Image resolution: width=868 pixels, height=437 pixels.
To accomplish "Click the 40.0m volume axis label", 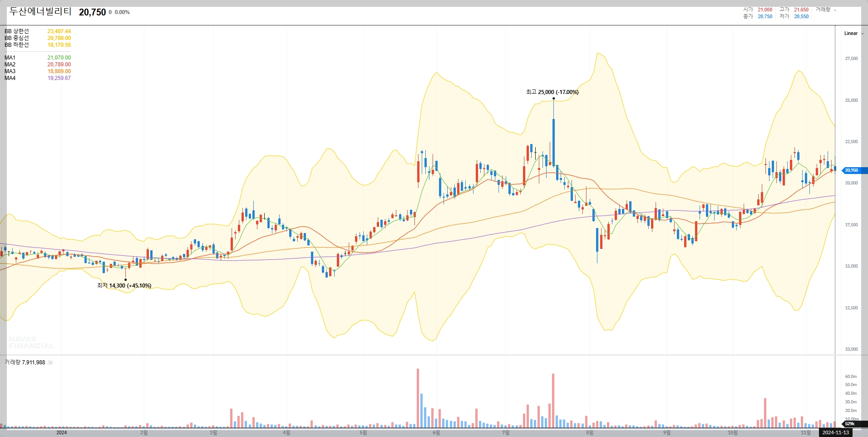I will coord(851,393).
